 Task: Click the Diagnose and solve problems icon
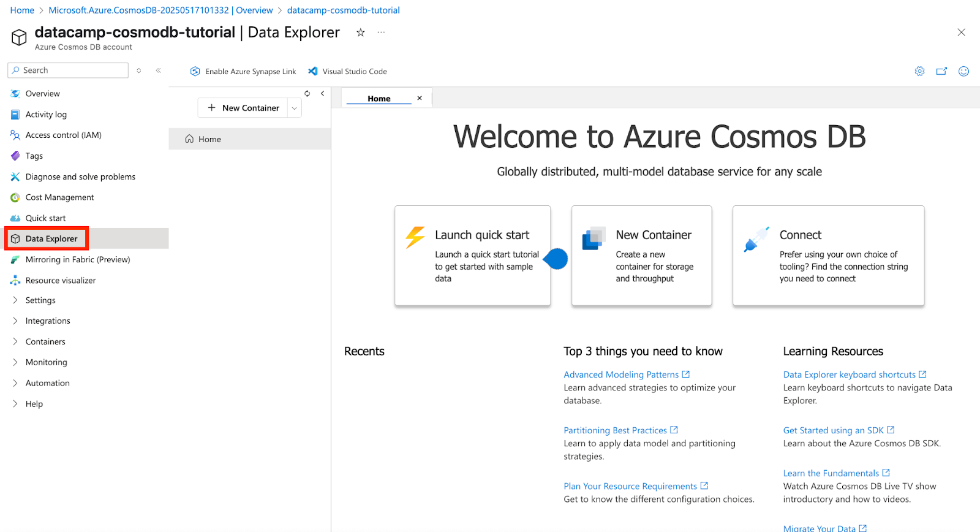click(15, 177)
